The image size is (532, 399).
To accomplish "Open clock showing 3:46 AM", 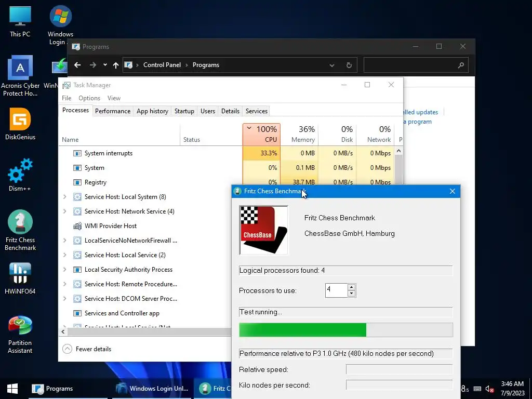I will (512, 389).
